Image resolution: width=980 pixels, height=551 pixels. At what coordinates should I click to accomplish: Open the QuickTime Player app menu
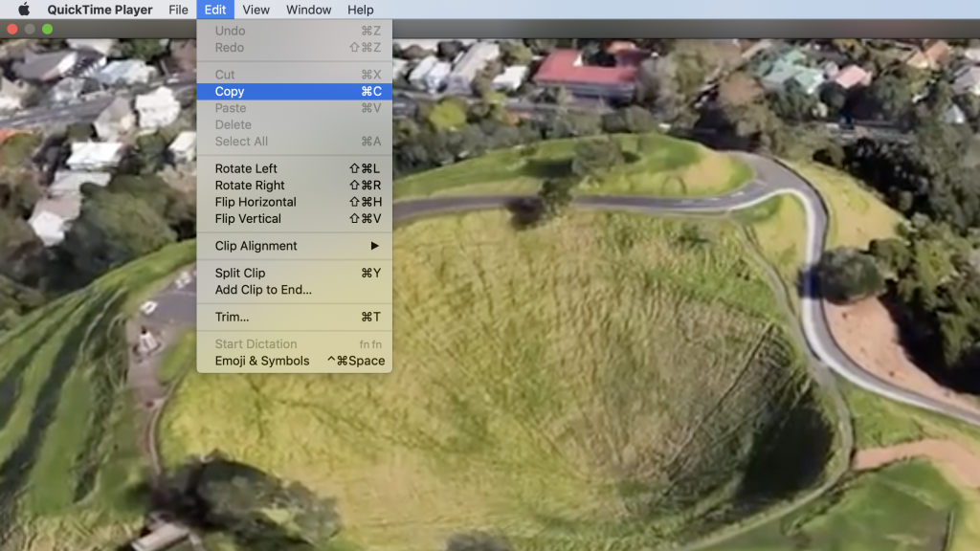coord(100,10)
